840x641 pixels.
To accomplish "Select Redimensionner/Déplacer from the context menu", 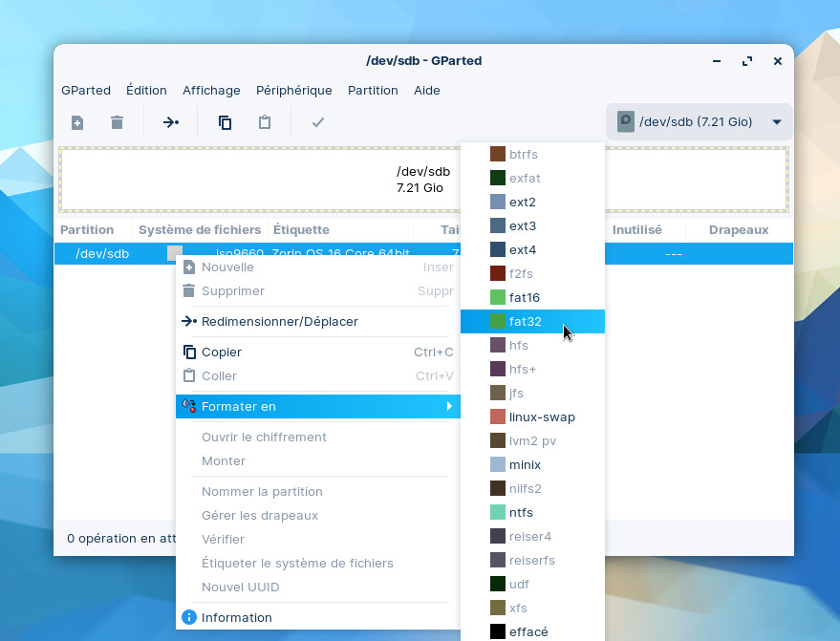I will [279, 321].
